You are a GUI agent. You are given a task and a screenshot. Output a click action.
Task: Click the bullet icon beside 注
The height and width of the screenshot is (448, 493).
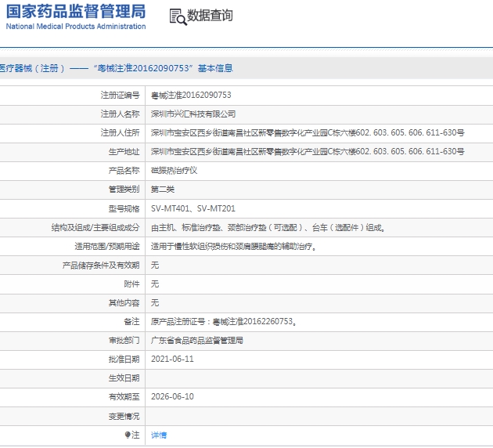pyautogui.click(x=128, y=435)
